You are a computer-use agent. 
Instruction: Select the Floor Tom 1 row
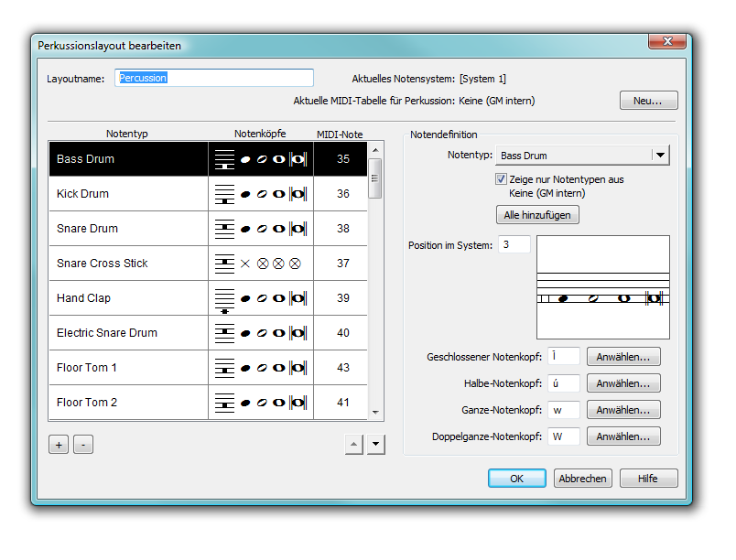[208, 367]
